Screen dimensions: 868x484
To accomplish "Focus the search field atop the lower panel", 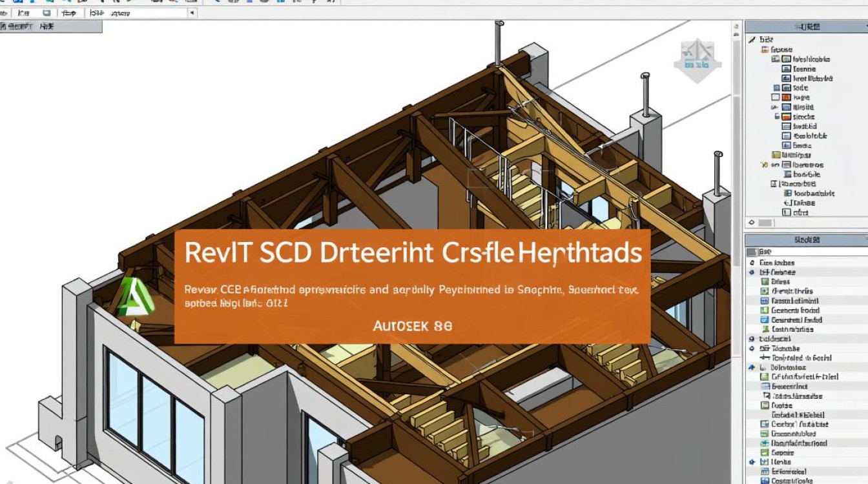I will 806,251.
